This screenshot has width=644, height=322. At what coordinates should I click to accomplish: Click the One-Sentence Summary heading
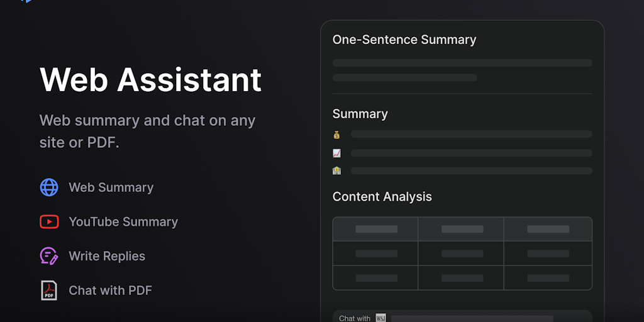tap(404, 40)
